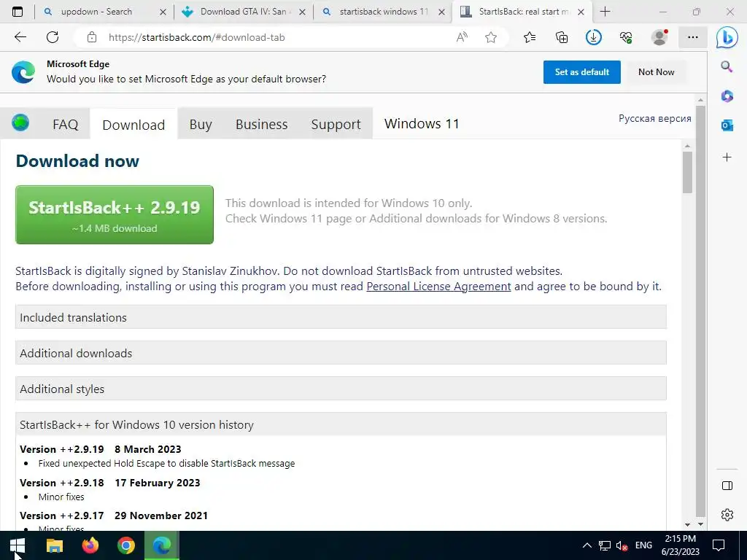
Task: Close the Download GTA IV tab
Action: tap(302, 12)
